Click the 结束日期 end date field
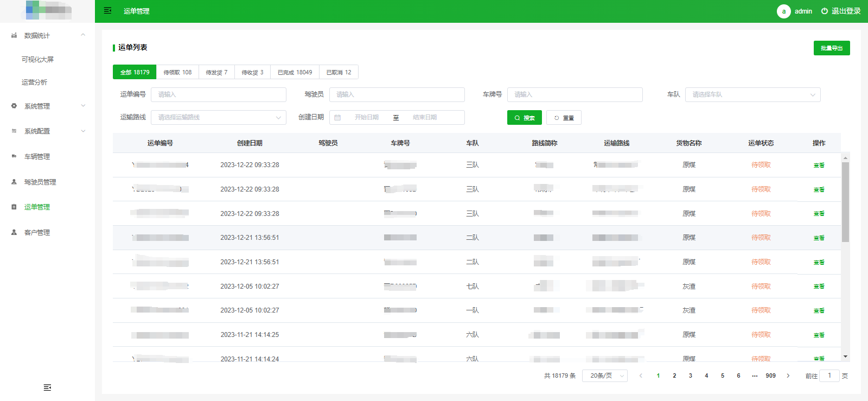Screen dimensions: 868x401 (425, 117)
